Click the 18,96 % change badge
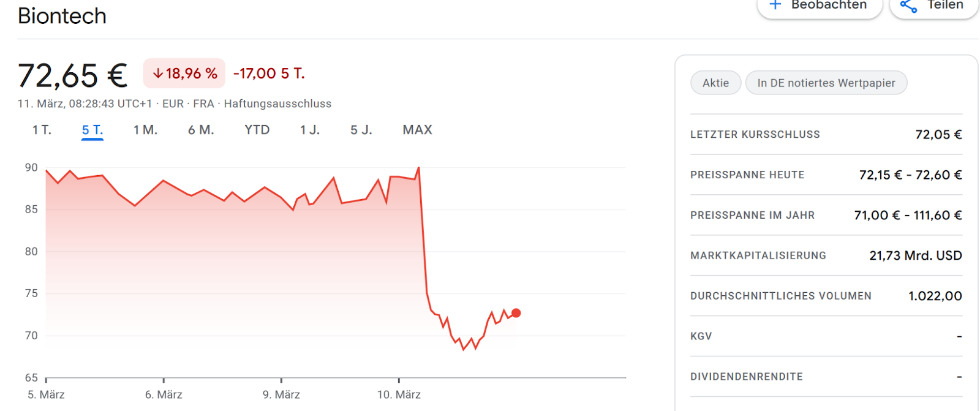The image size is (980, 411). 184,74
